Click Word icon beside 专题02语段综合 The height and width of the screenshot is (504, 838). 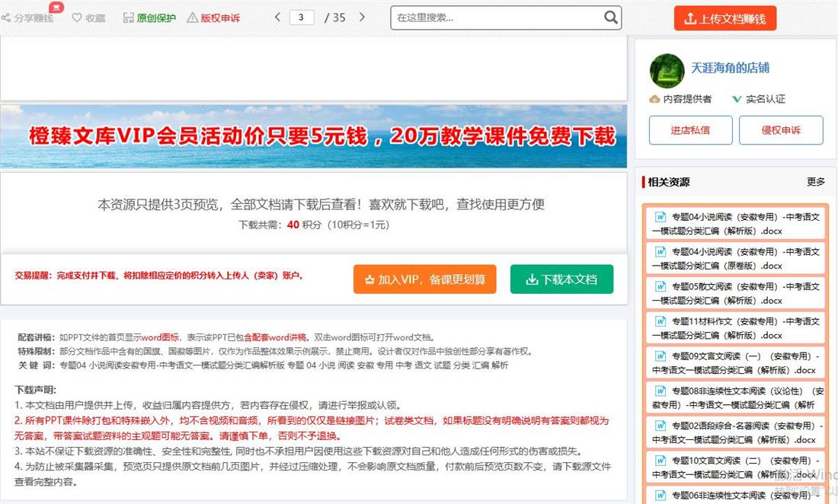pos(660,426)
